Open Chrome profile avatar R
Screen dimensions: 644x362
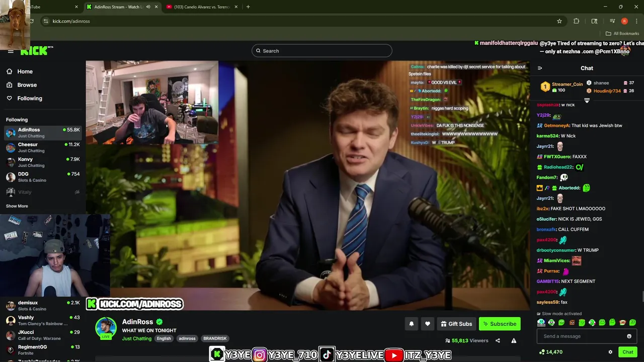click(x=624, y=21)
